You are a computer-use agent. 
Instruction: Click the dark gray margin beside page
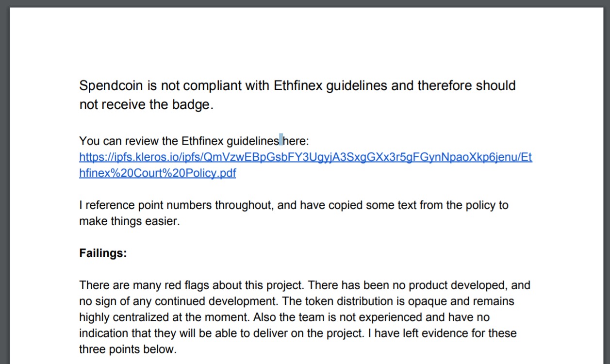tap(4, 194)
